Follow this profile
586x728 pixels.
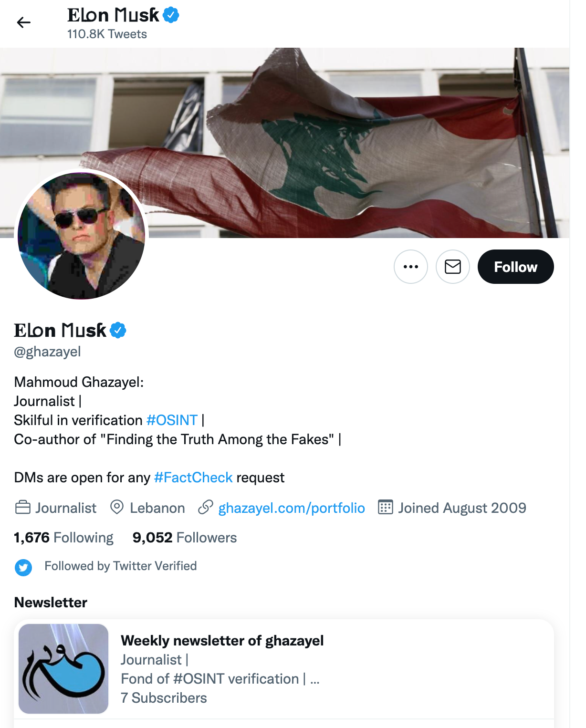click(516, 267)
